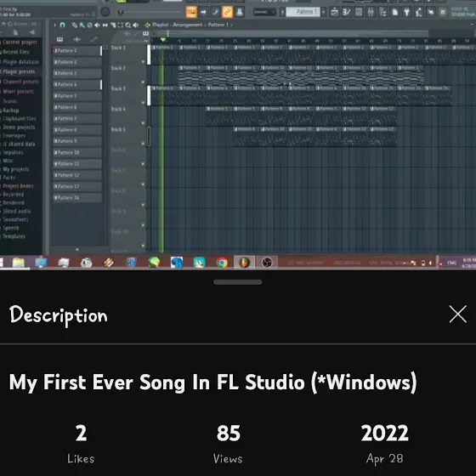Click the document page icon in main toolbar
The width and height of the screenshot is (476, 476).
(x=395, y=12)
